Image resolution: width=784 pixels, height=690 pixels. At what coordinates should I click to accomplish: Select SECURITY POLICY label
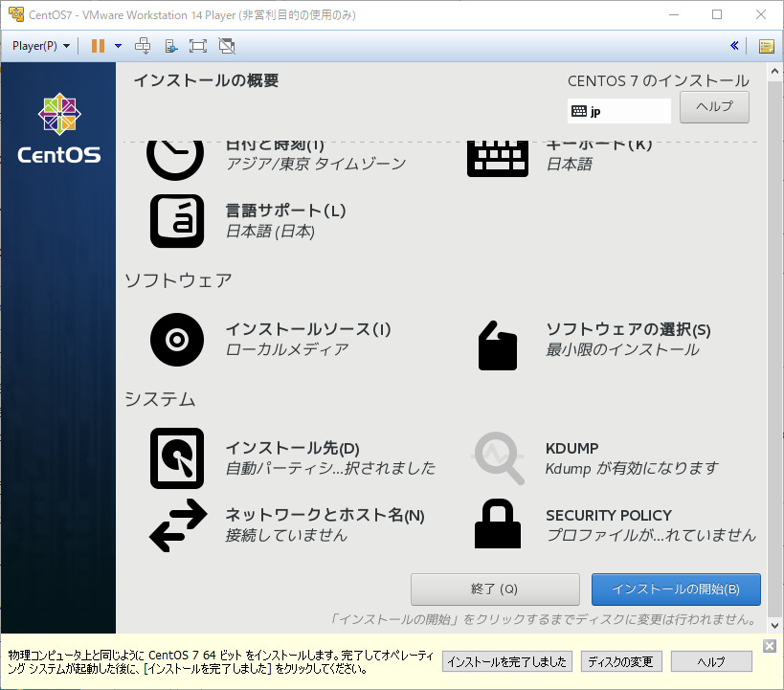[609, 515]
